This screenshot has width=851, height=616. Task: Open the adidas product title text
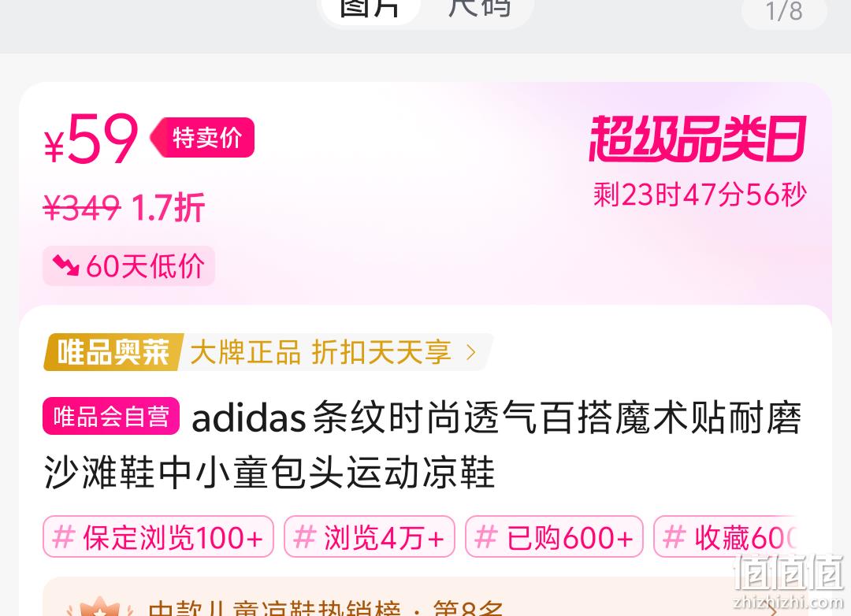(422, 445)
